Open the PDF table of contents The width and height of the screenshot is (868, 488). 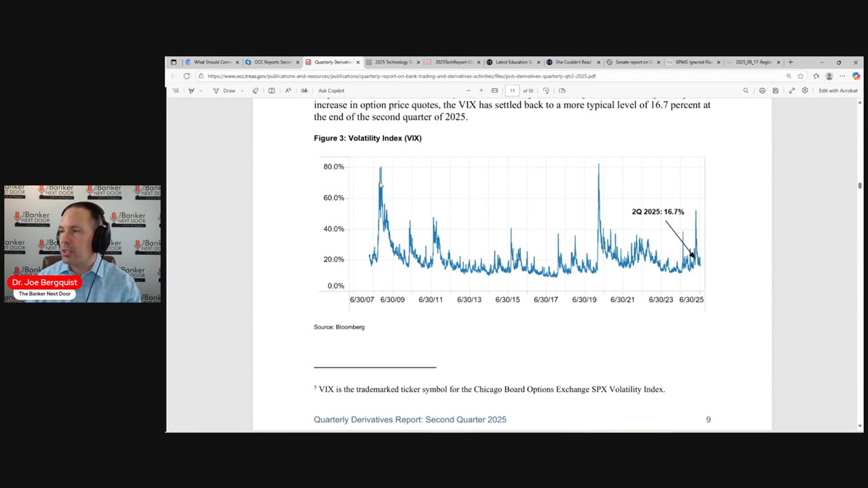click(x=176, y=90)
